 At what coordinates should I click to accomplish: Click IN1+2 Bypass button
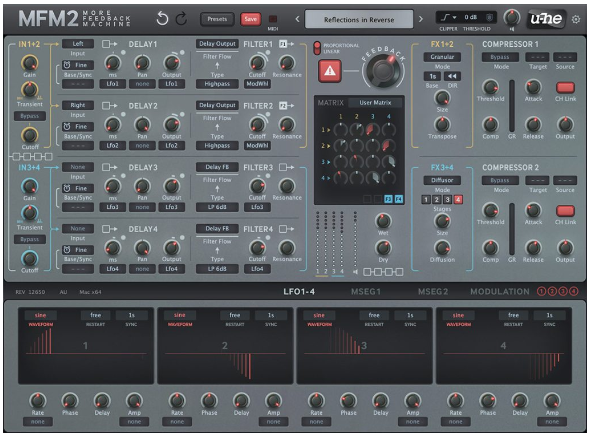coord(30,116)
